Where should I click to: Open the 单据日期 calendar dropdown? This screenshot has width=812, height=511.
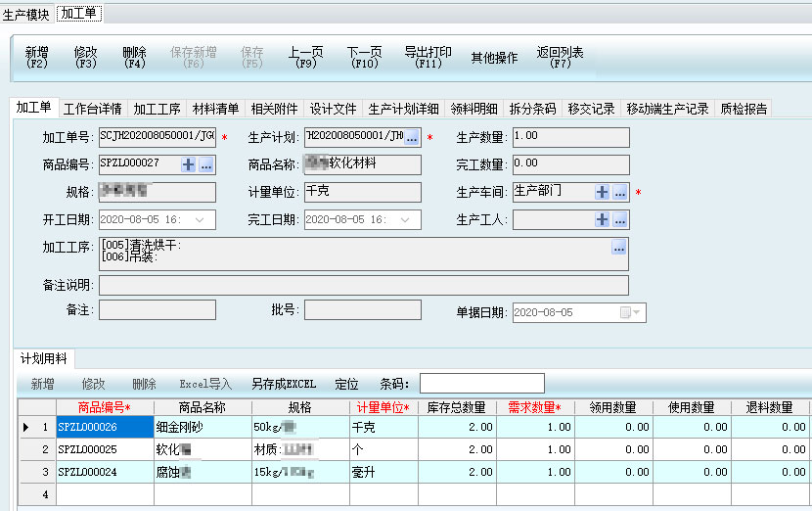631,312
